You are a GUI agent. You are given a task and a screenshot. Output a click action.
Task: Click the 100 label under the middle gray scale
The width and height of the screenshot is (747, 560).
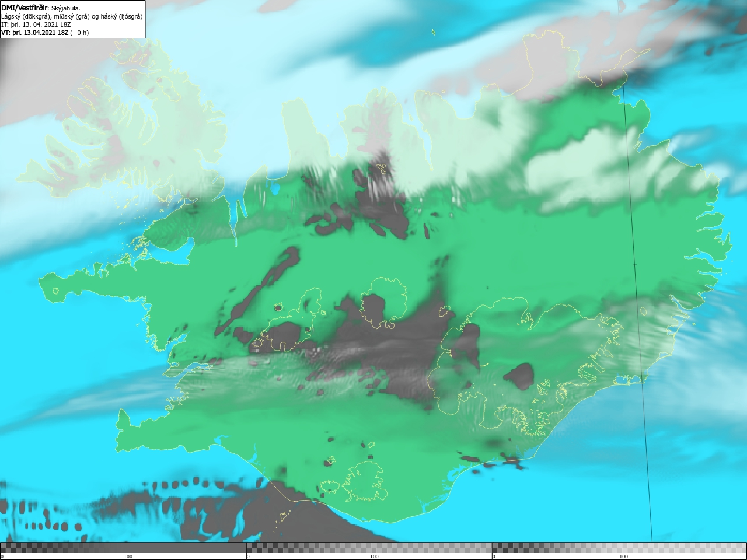pos(374,556)
